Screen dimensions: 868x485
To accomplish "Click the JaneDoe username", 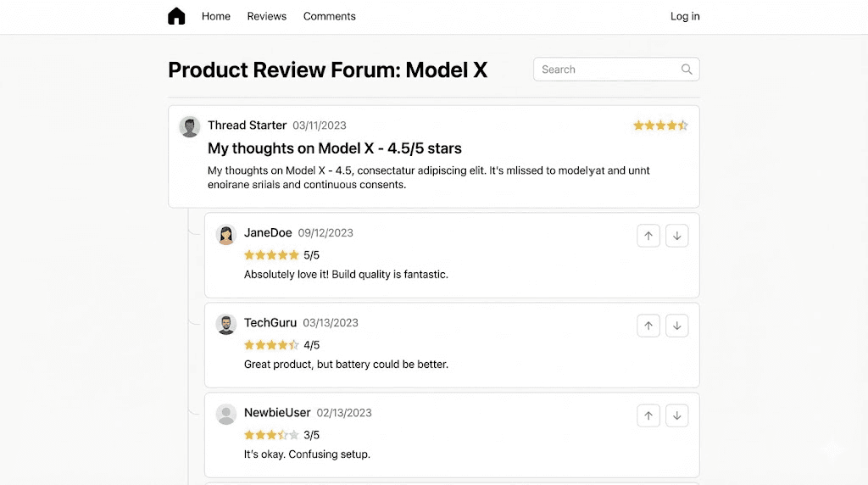I will 268,232.
